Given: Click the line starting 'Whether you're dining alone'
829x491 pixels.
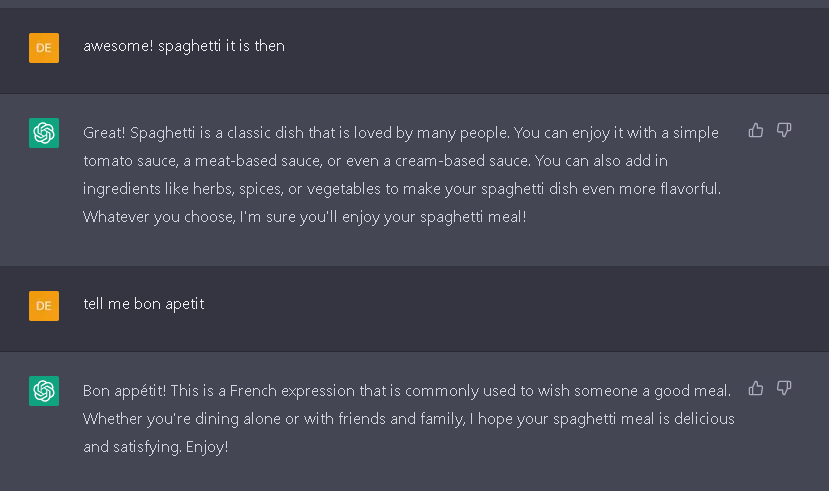Looking at the screenshot, I should click(x=400, y=418).
